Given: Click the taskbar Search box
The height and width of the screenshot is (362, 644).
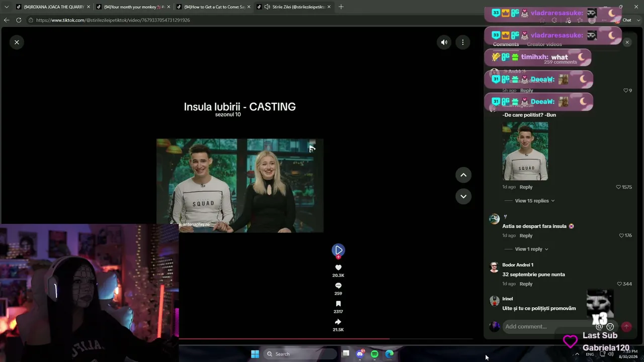Looking at the screenshot, I should click(300, 354).
